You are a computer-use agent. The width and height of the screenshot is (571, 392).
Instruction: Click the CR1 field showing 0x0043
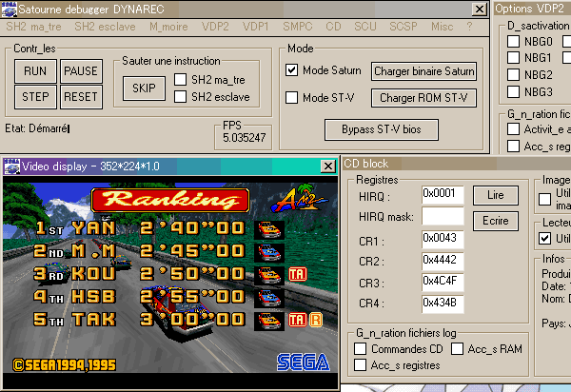point(443,239)
